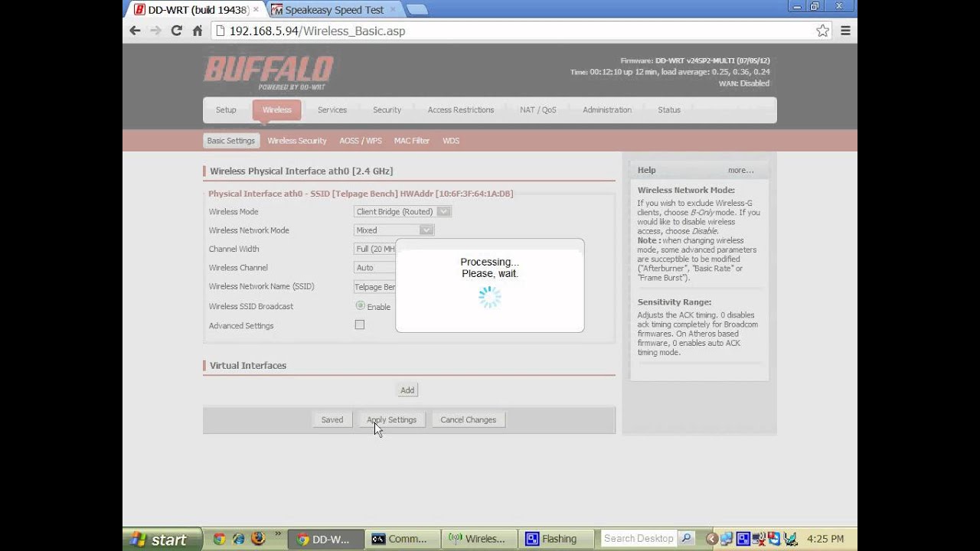
Task: Click the Buffalo logo
Action: [x=268, y=73]
